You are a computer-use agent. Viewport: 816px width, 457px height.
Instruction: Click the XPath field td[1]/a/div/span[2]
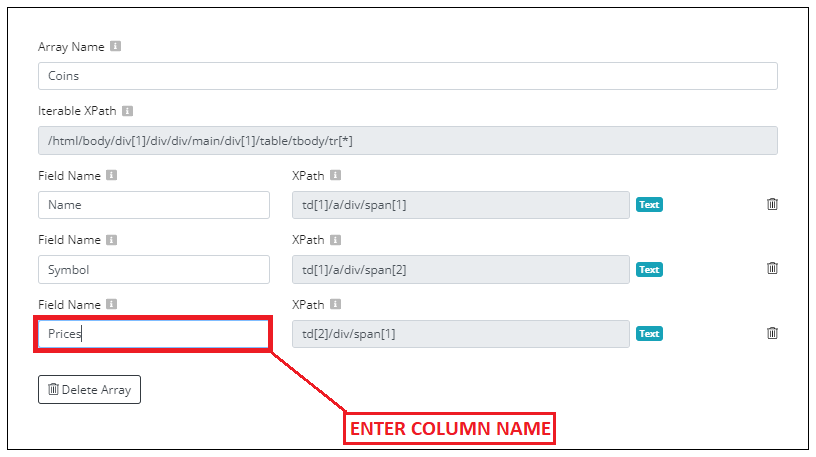(x=461, y=270)
